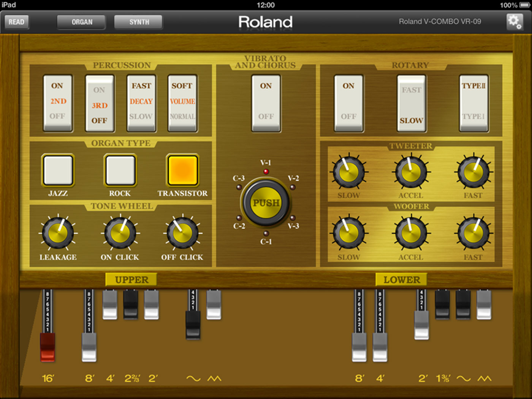
Task: Tap the READ button
Action: [x=16, y=22]
